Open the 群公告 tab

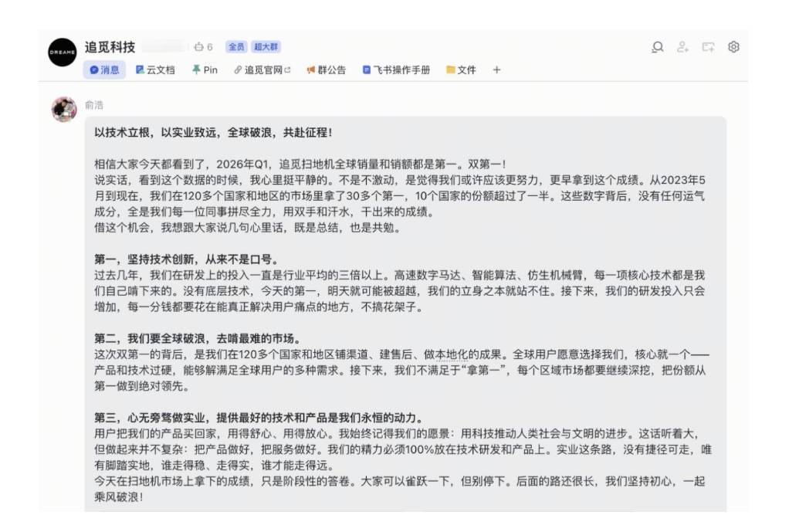(x=327, y=70)
